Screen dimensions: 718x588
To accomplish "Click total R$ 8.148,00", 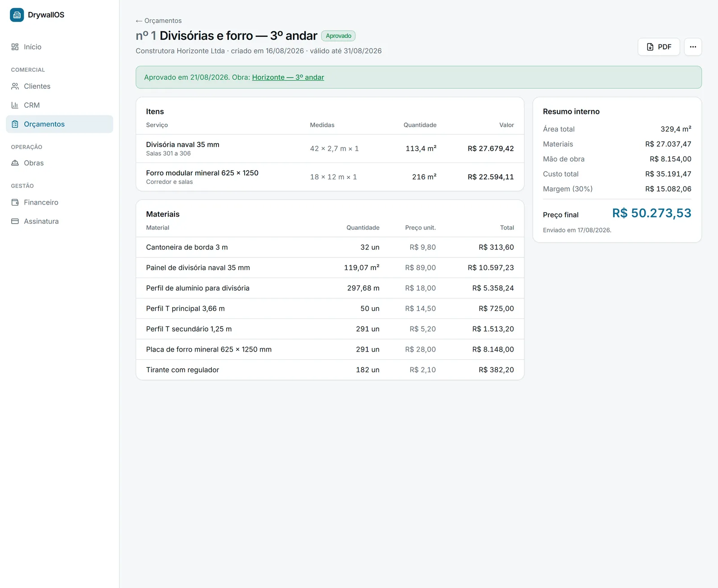I will click(x=493, y=349).
